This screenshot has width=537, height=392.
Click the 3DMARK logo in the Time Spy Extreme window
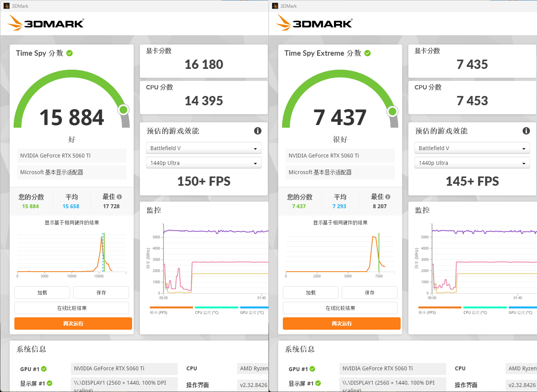click(314, 23)
